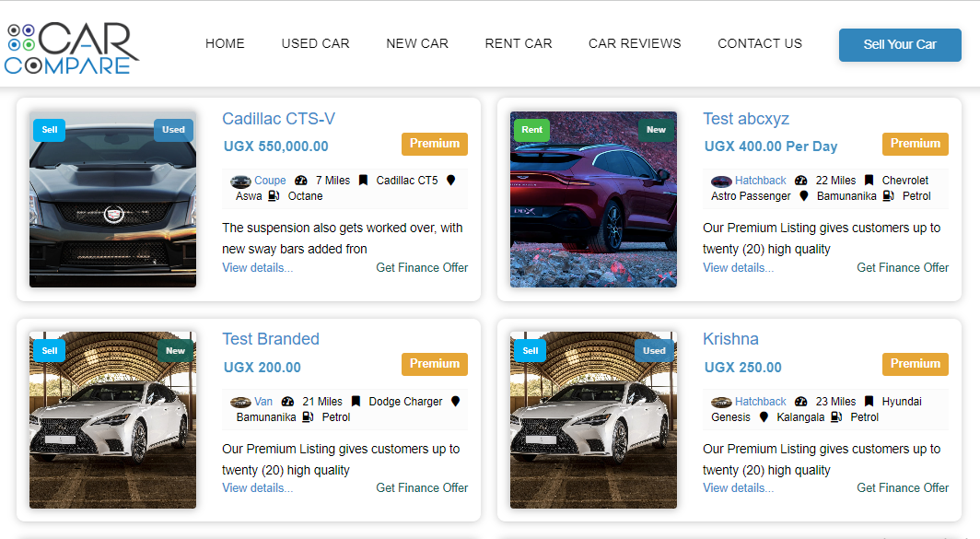Get Finance Offer for Krishna
This screenshot has height=539, width=980.
point(903,487)
